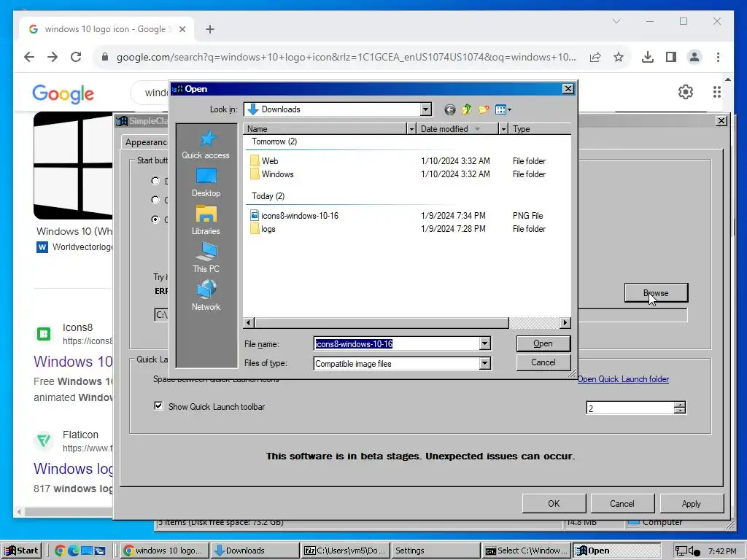The image size is (747, 560).
Task: Open the Date modified column filter dropdown
Action: coord(503,129)
